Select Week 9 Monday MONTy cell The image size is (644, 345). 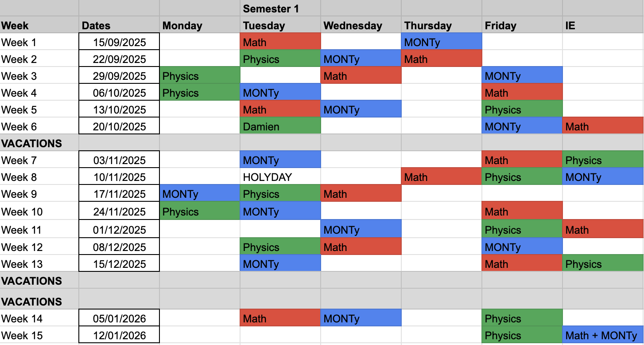tap(200, 194)
